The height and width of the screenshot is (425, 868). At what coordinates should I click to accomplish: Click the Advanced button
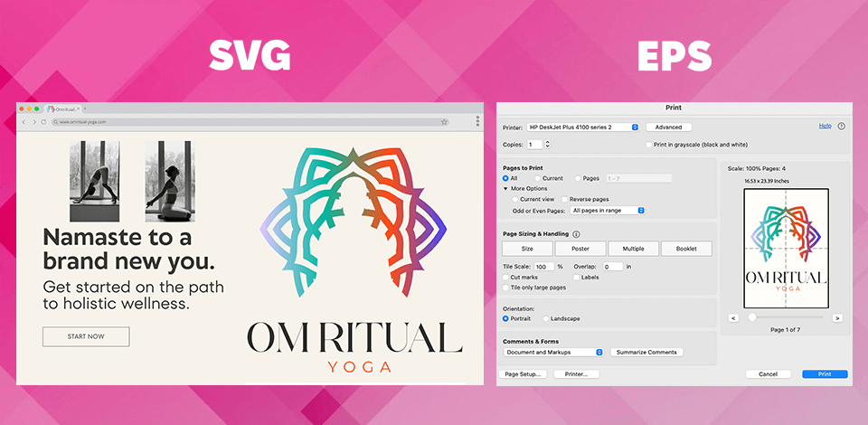pyautogui.click(x=668, y=127)
